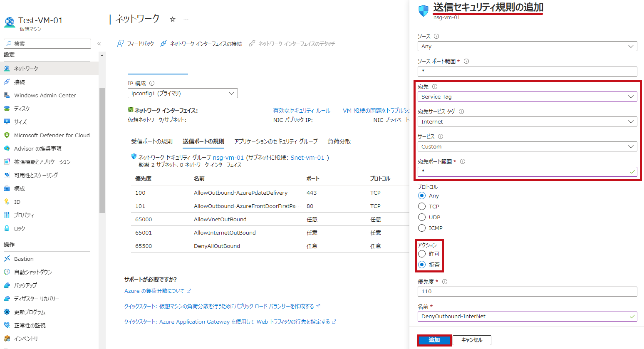This screenshot has width=644, height=349.
Task: Click info icon next to ソース label
Action: [x=436, y=36]
